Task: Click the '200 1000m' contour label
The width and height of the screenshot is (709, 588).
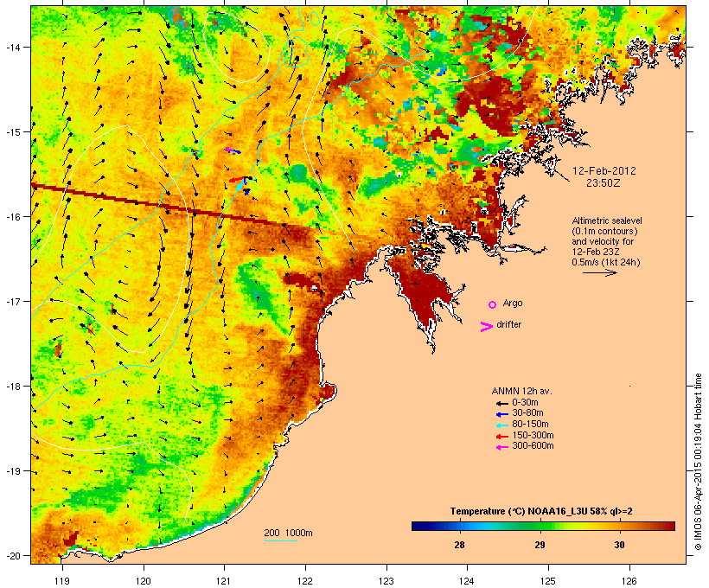Action: (x=288, y=533)
